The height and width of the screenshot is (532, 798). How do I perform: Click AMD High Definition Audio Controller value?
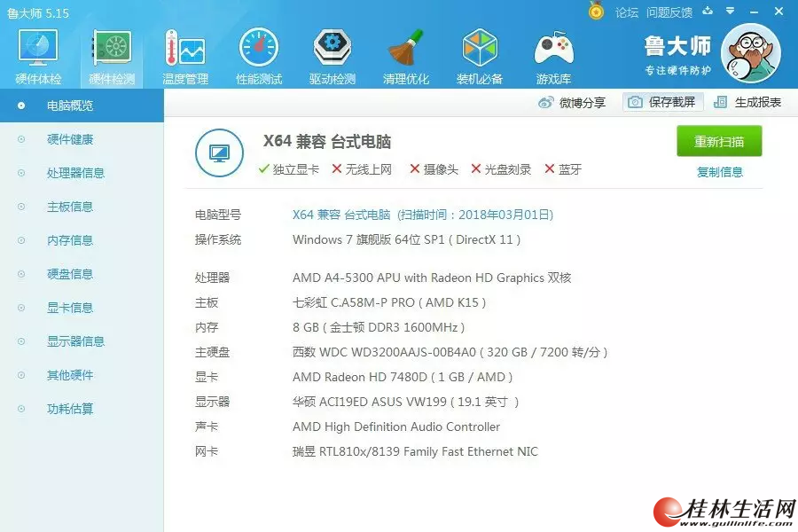coord(396,426)
